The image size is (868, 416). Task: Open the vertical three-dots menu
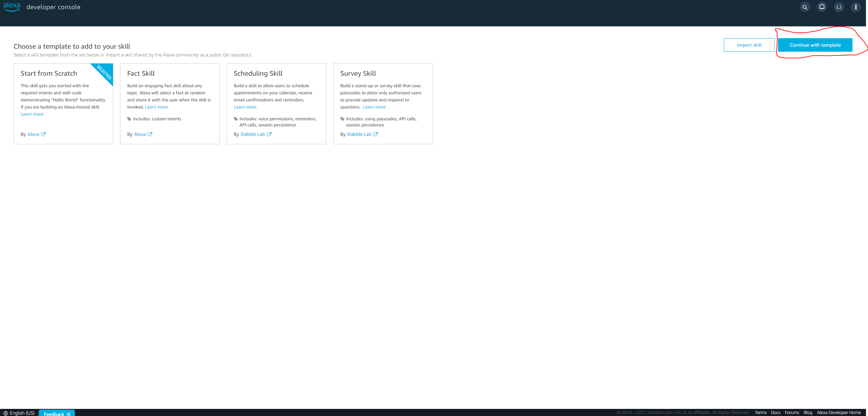tap(855, 7)
